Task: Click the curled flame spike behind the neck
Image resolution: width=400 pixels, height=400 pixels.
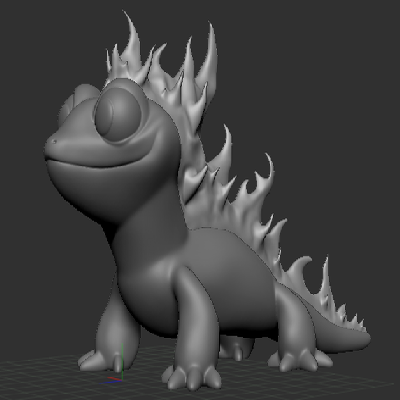Action: tap(223, 148)
